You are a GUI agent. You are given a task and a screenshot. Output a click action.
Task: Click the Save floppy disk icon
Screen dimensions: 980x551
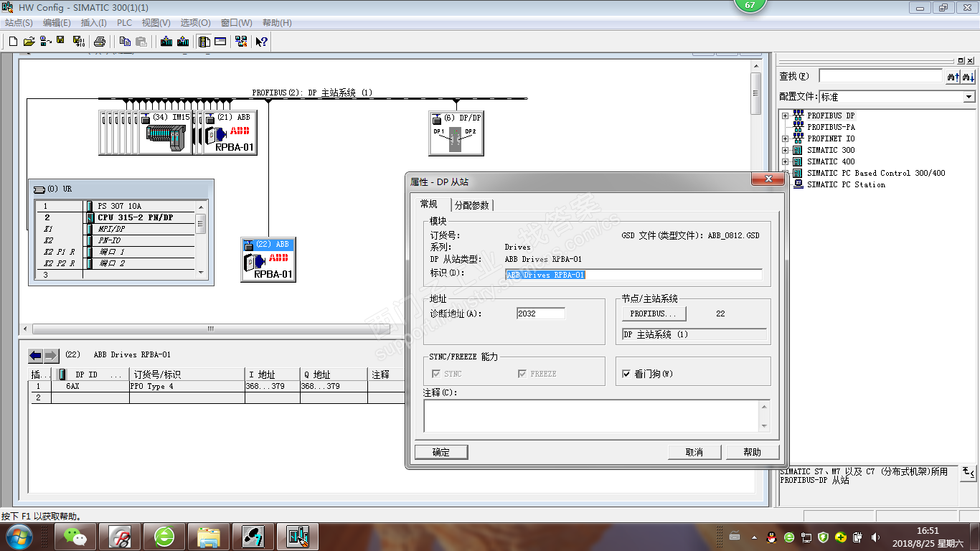click(60, 42)
